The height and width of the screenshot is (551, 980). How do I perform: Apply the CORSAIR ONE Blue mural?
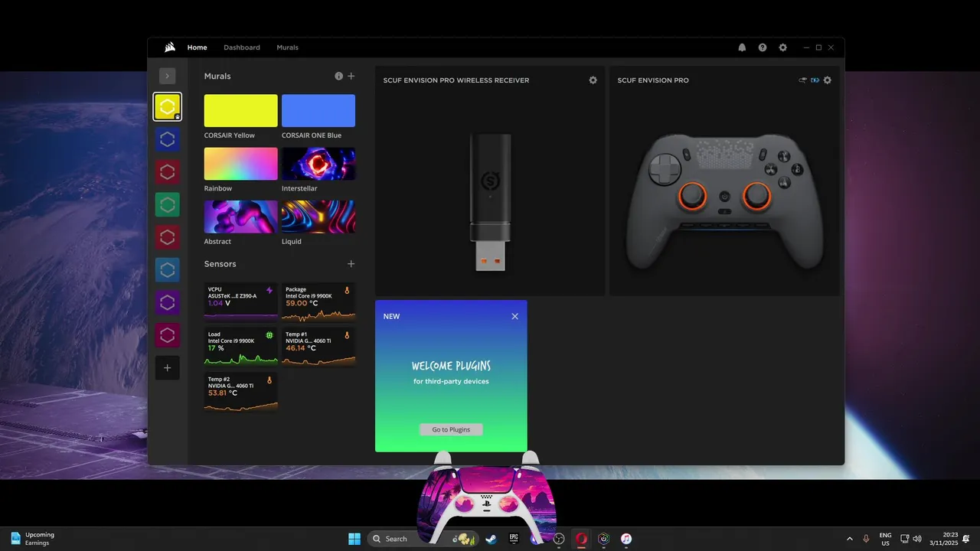pyautogui.click(x=318, y=111)
